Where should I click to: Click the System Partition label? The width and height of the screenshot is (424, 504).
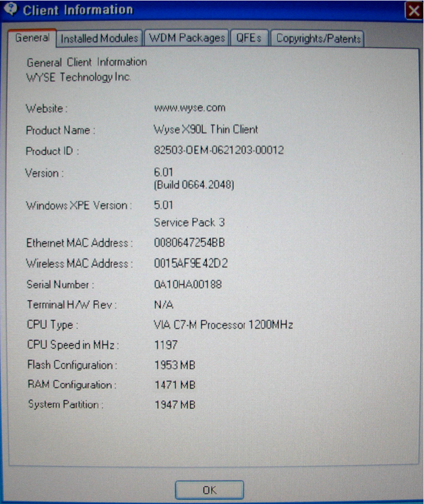65,404
